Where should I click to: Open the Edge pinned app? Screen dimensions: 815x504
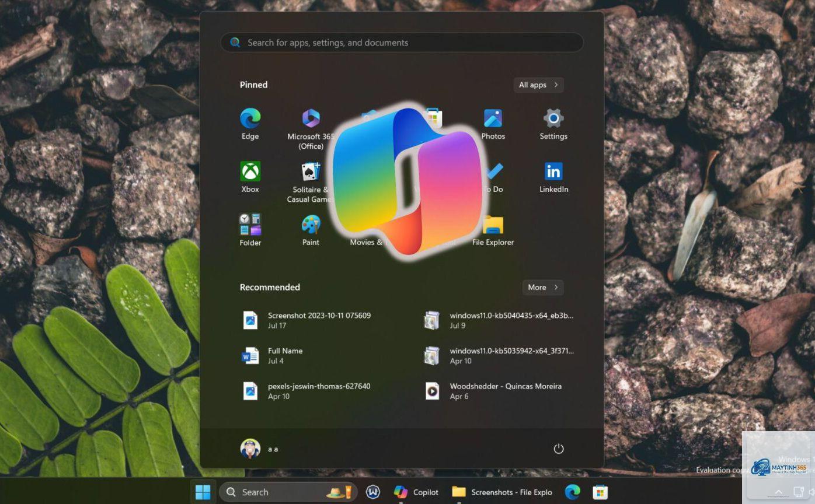(250, 124)
